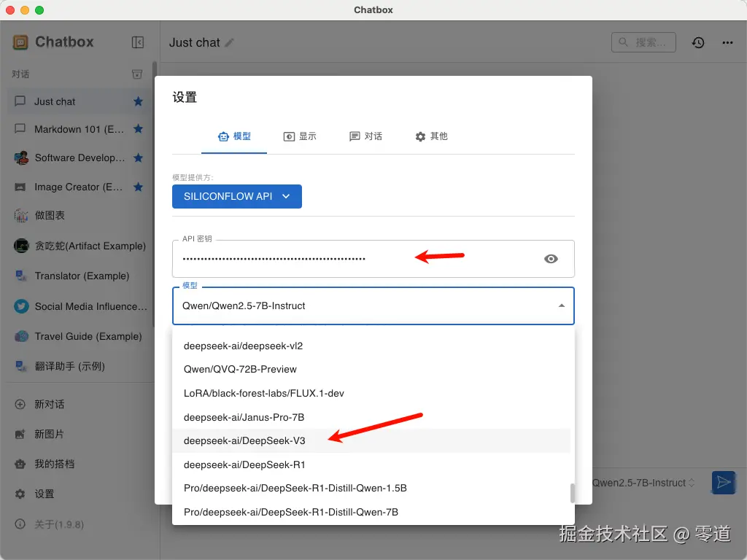Click the robot icon beside 我的搭档

pyautogui.click(x=20, y=464)
